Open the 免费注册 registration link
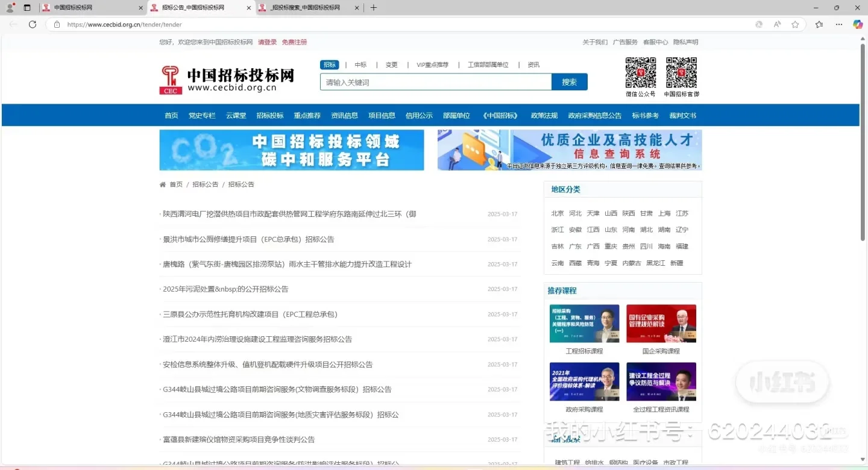868x470 pixels. [x=294, y=42]
